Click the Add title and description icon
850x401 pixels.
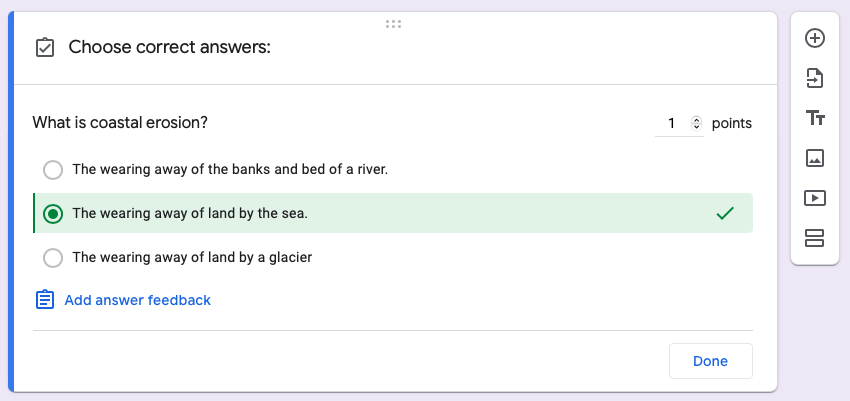(x=814, y=118)
